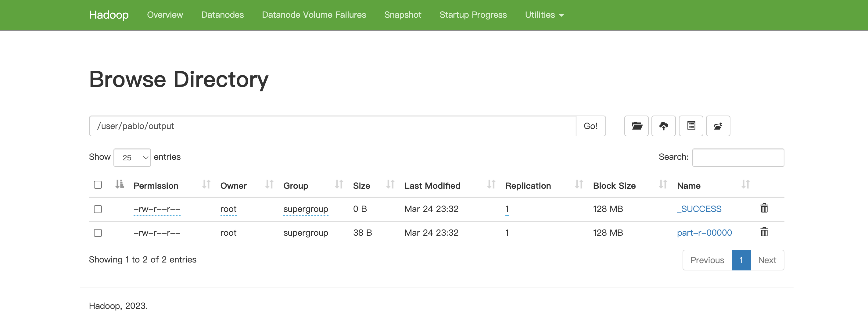
Task: Click the Search input field
Action: point(738,158)
